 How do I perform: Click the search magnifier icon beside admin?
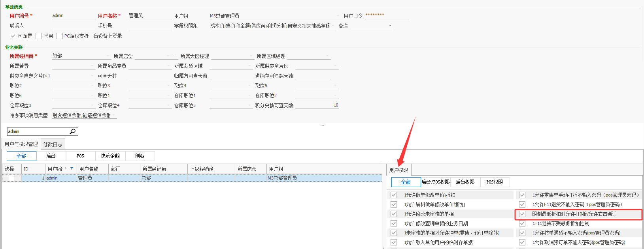[x=73, y=131]
